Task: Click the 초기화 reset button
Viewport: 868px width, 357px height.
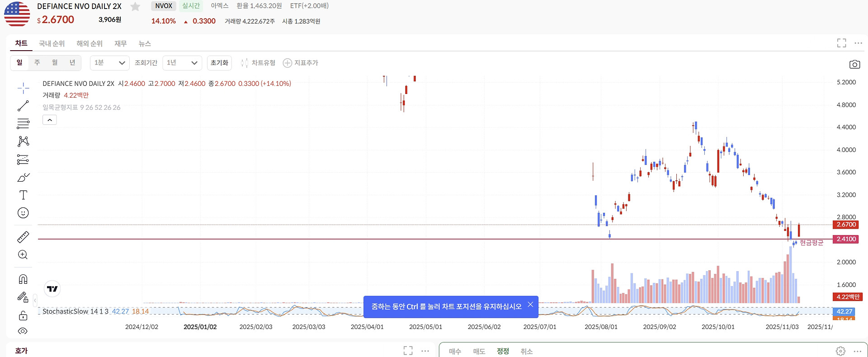Action: tap(219, 63)
